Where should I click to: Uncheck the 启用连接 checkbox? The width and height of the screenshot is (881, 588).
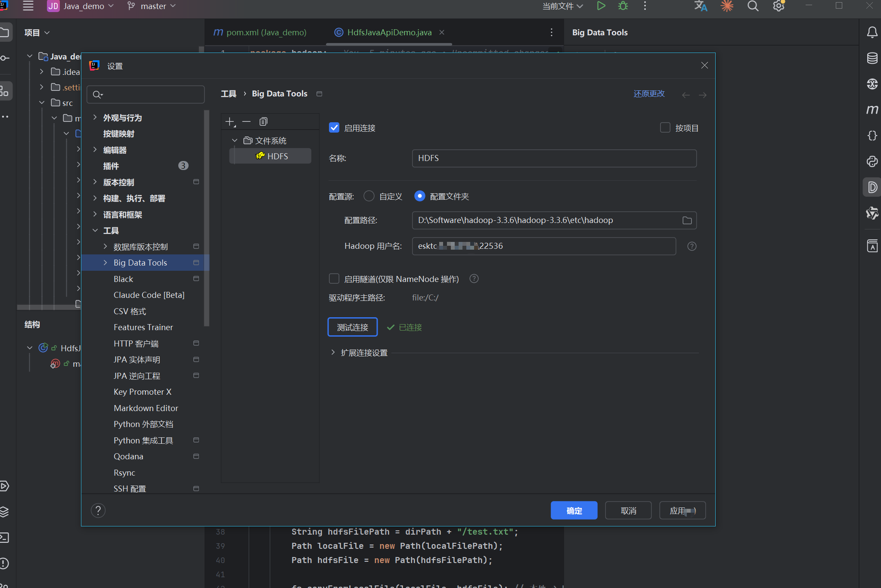click(334, 128)
